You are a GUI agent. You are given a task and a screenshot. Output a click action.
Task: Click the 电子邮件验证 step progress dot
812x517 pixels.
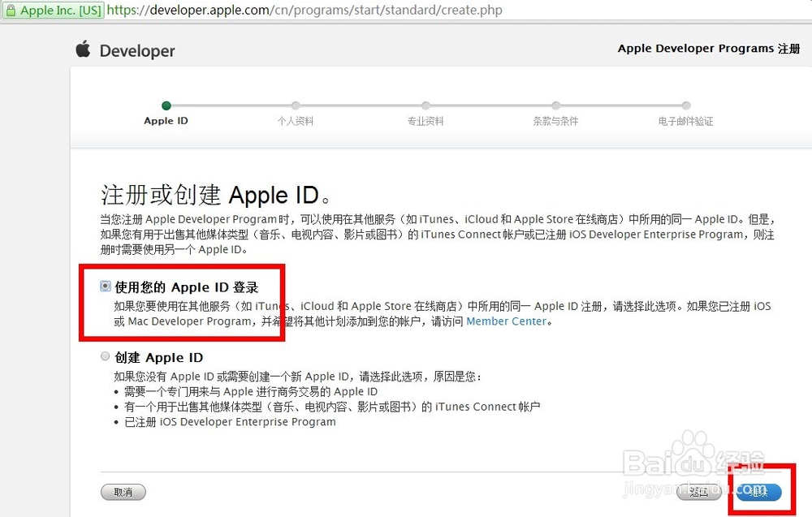click(x=685, y=106)
